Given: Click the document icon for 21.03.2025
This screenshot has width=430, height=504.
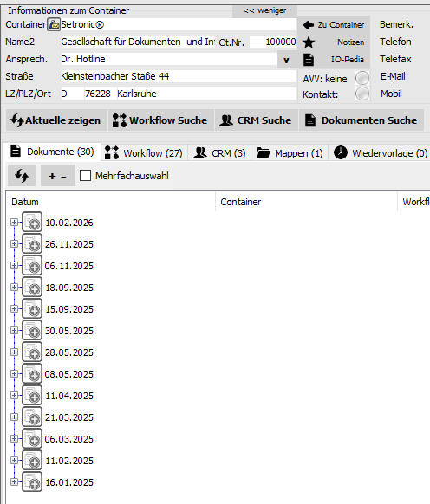Looking at the screenshot, I should [x=32, y=417].
